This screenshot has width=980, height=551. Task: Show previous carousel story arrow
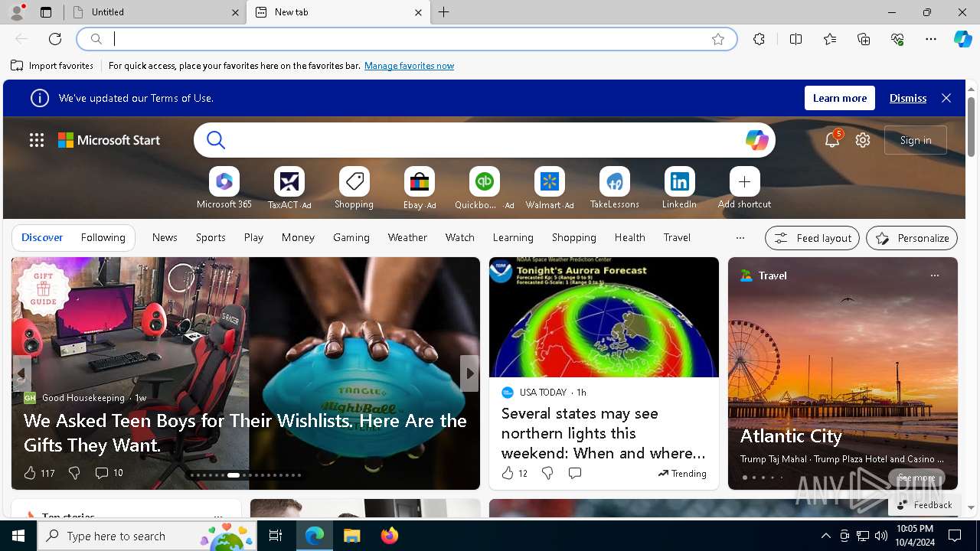pyautogui.click(x=21, y=373)
